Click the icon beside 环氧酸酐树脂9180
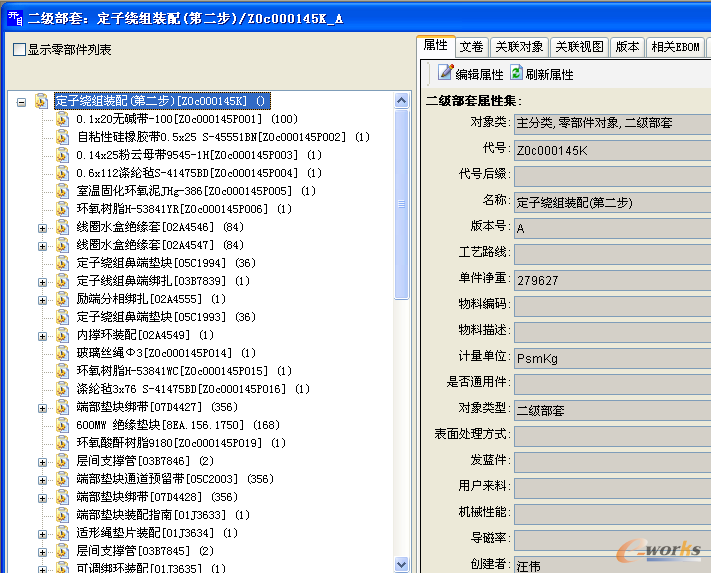Image resolution: width=711 pixels, height=573 pixels. [x=63, y=443]
